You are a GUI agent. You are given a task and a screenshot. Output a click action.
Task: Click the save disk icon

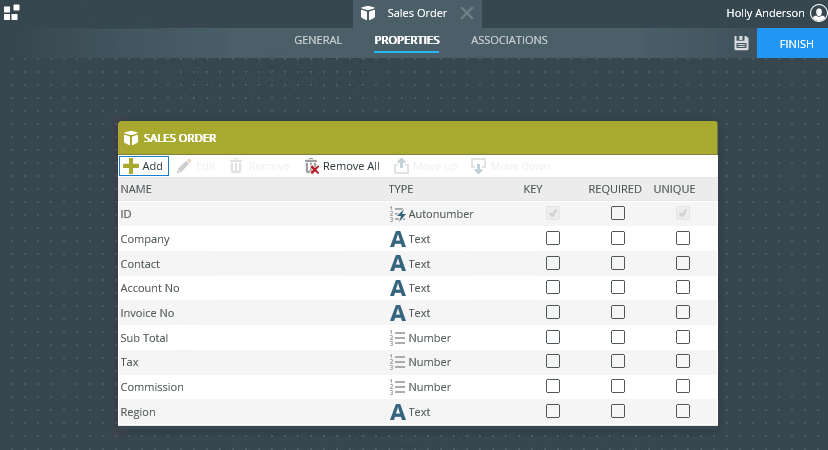click(741, 43)
